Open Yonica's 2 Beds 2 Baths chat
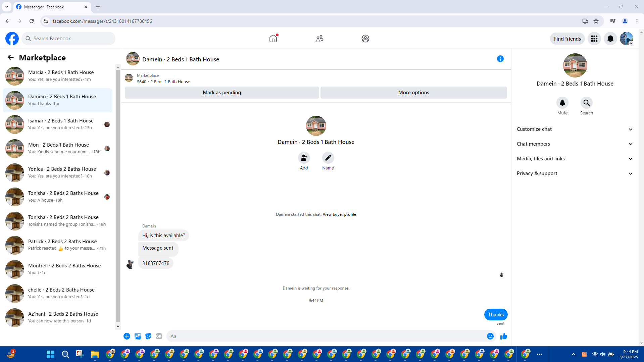Image resolution: width=644 pixels, height=362 pixels. pos(58,173)
